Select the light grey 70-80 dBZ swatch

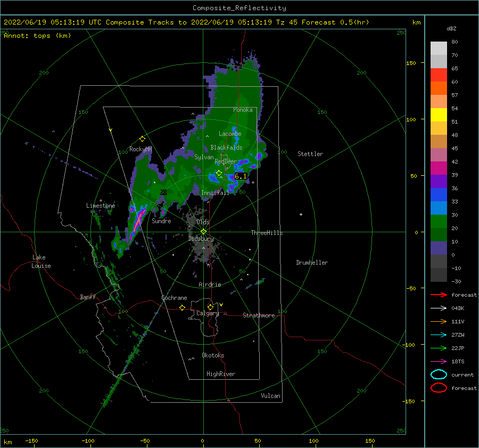[x=439, y=48]
